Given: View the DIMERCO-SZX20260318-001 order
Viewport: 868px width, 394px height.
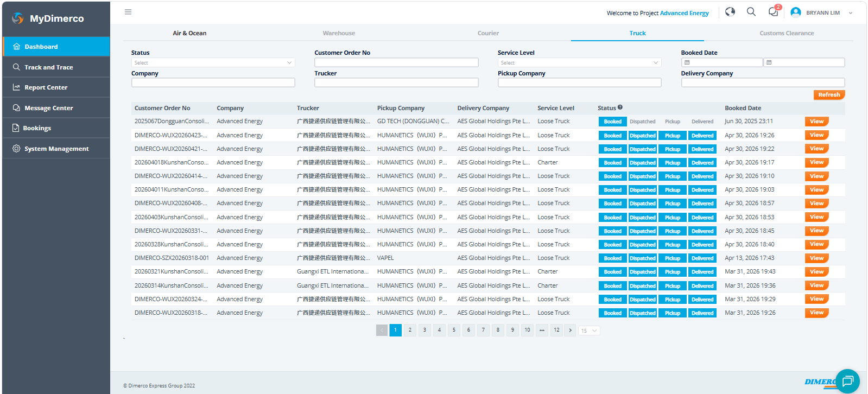Looking at the screenshot, I should pos(816,258).
